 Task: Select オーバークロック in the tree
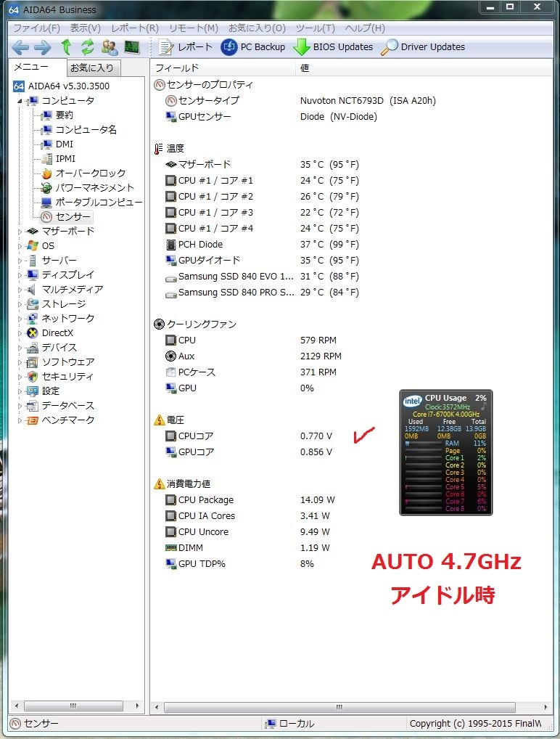83,173
